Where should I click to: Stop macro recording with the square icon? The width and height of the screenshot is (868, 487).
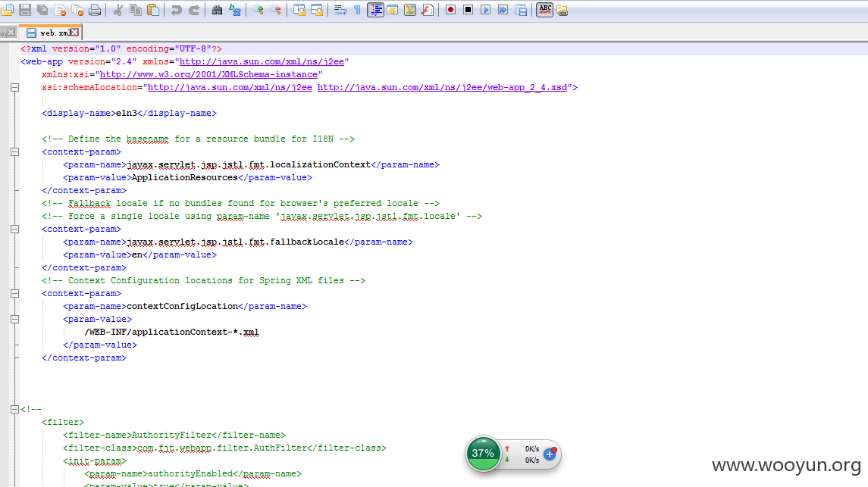[468, 10]
